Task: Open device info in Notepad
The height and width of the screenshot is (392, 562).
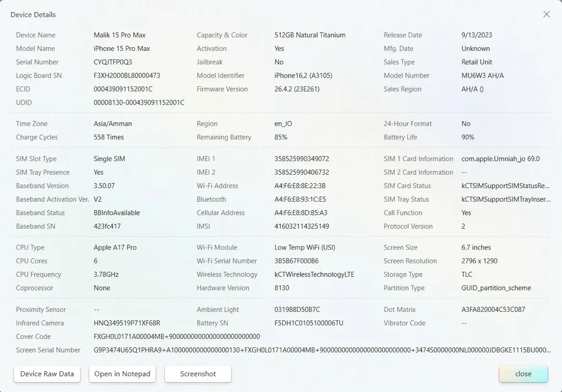Action: coord(122,374)
